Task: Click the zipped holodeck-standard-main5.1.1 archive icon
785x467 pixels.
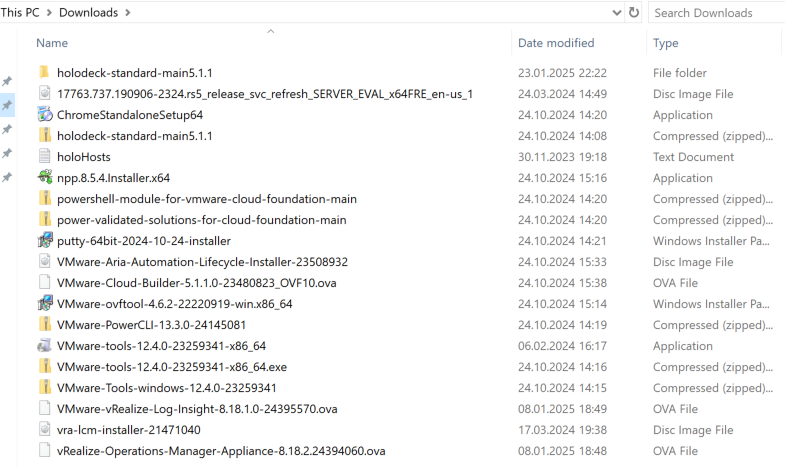Action: click(x=45, y=136)
